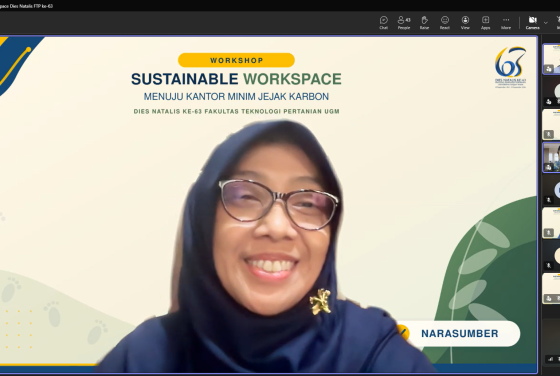Raise your hand in the meeting
Image resolution: width=560 pixels, height=376 pixels.
point(424,22)
